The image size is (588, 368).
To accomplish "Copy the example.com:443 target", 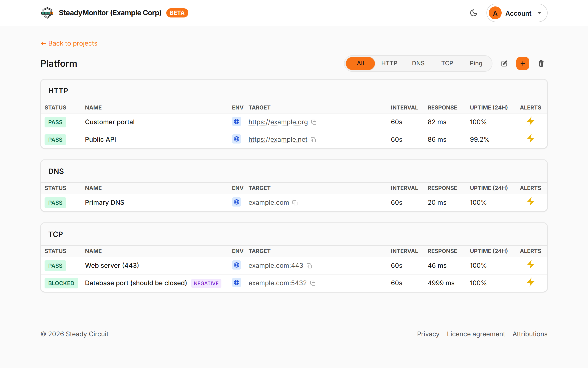I will [x=309, y=266].
